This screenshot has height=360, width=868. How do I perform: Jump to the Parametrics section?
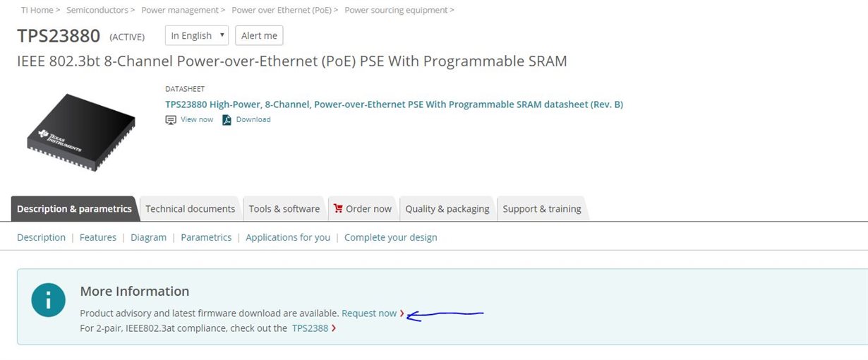click(x=206, y=237)
